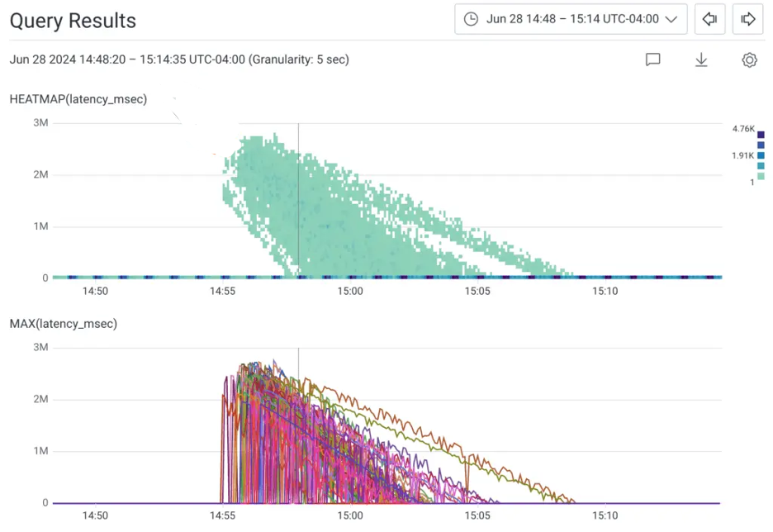Select the lightest green legend swatch labeled 1
Image resolution: width=773 pixels, height=532 pixels.
pyautogui.click(x=761, y=176)
